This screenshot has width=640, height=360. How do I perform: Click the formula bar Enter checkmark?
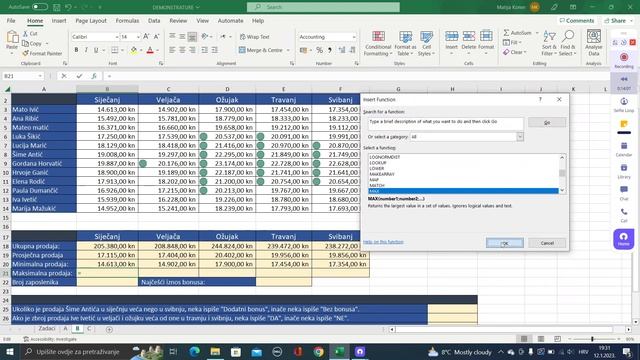coord(79,76)
